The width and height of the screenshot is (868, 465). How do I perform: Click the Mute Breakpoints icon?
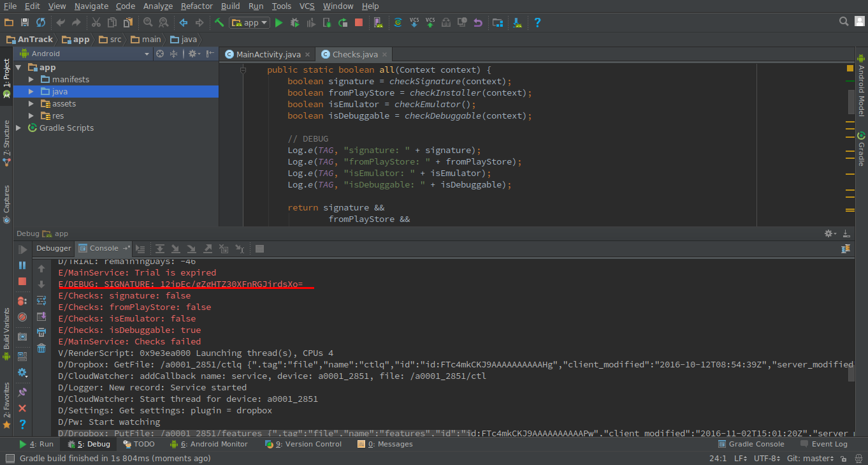click(x=22, y=316)
